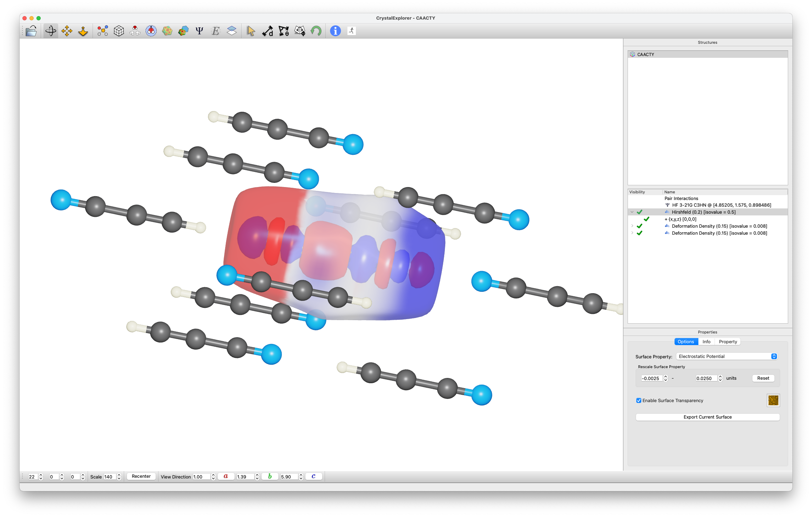Image resolution: width=812 pixels, height=517 pixels.
Task: Expand the first Deformation Density item
Action: 632,226
